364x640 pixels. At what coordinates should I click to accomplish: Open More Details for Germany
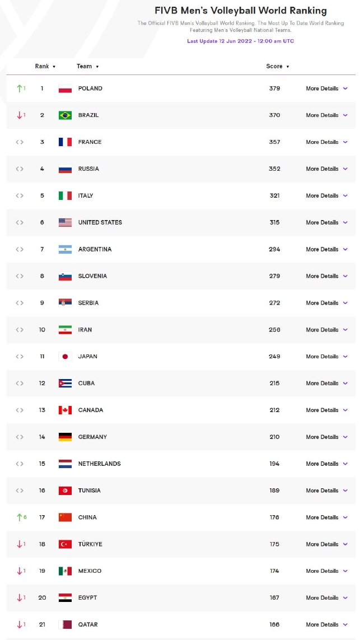pyautogui.click(x=327, y=437)
